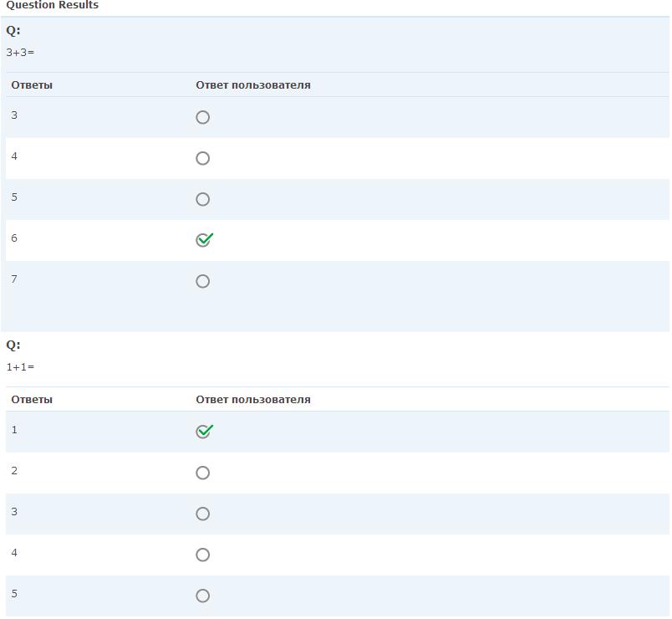Click the answer label 2 in 1+1= table
The image size is (672, 619).
tap(14, 471)
